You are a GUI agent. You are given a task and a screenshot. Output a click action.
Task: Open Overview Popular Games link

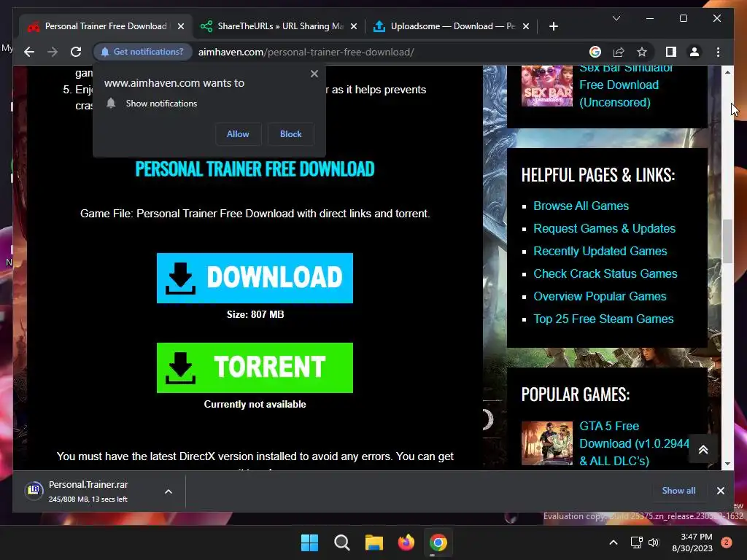click(x=600, y=296)
